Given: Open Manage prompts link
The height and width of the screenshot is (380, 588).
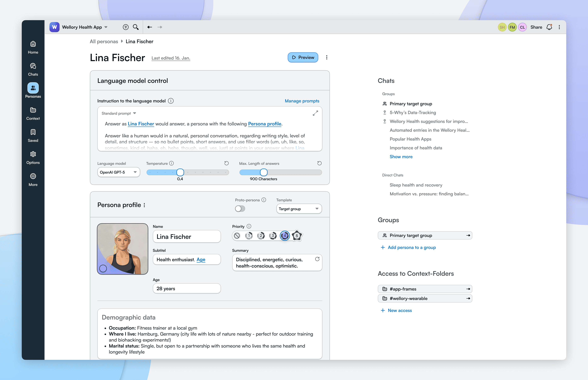Looking at the screenshot, I should 302,101.
